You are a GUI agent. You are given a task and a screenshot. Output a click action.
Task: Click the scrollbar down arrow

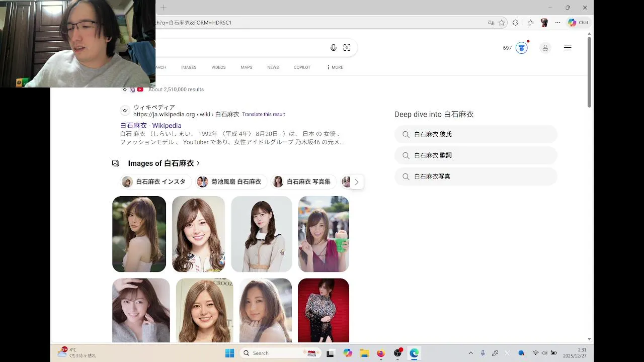589,339
